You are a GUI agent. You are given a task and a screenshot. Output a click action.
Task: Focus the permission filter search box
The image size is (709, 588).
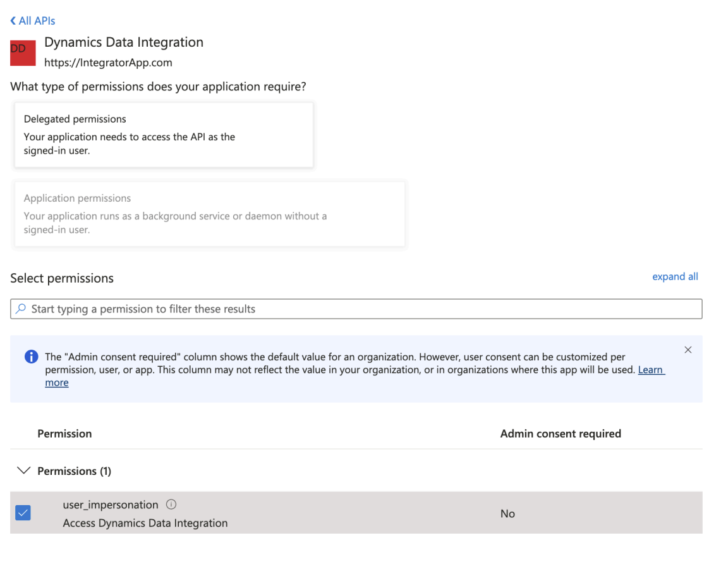point(356,309)
